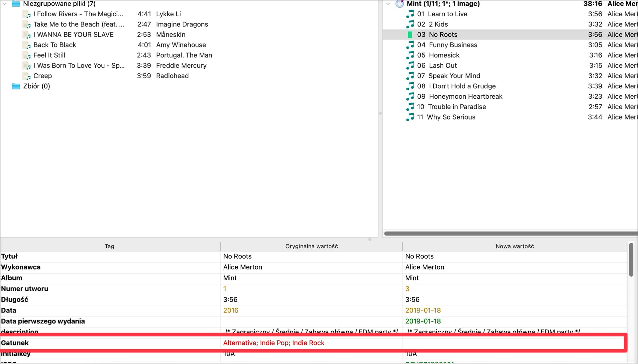
Task: Click the file icon next to Feel It Still
Action: [x=27, y=55]
